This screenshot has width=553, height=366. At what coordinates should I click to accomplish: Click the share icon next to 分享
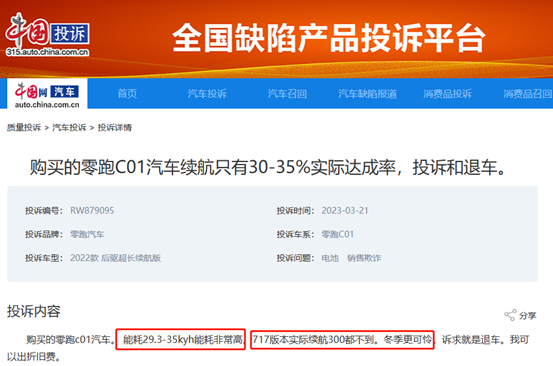click(510, 315)
